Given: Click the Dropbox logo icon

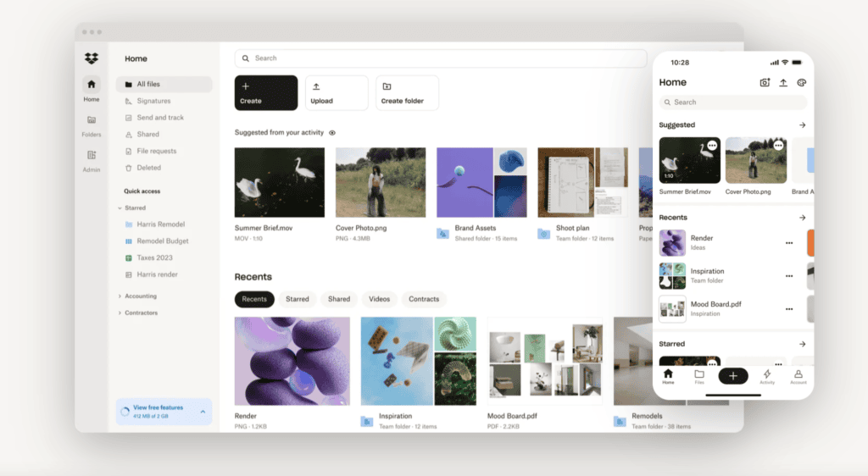Looking at the screenshot, I should (92, 58).
